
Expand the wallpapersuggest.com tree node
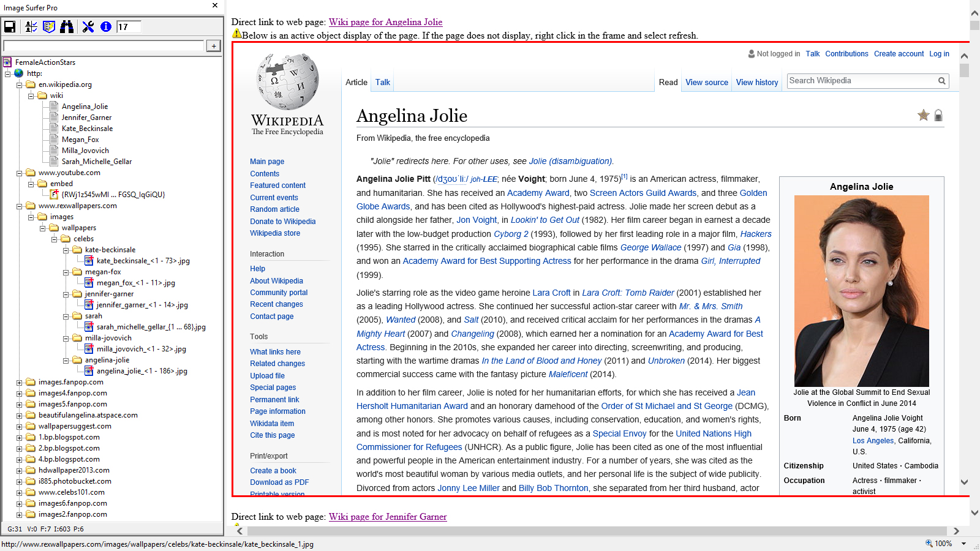pos(19,427)
